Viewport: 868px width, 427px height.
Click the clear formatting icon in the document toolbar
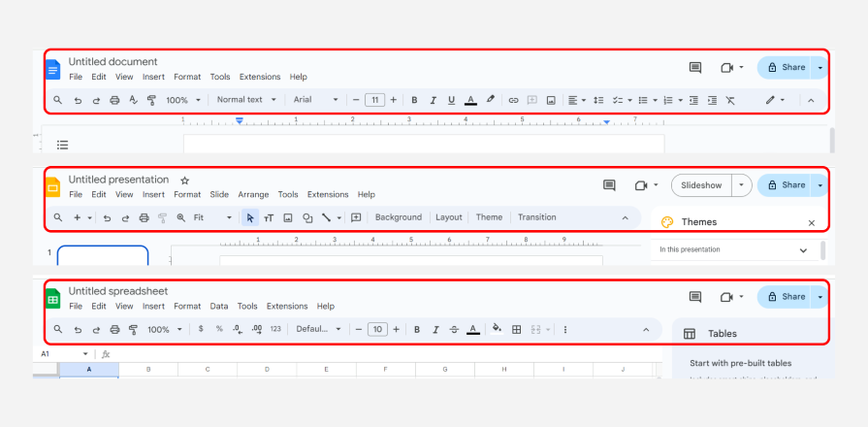point(730,100)
